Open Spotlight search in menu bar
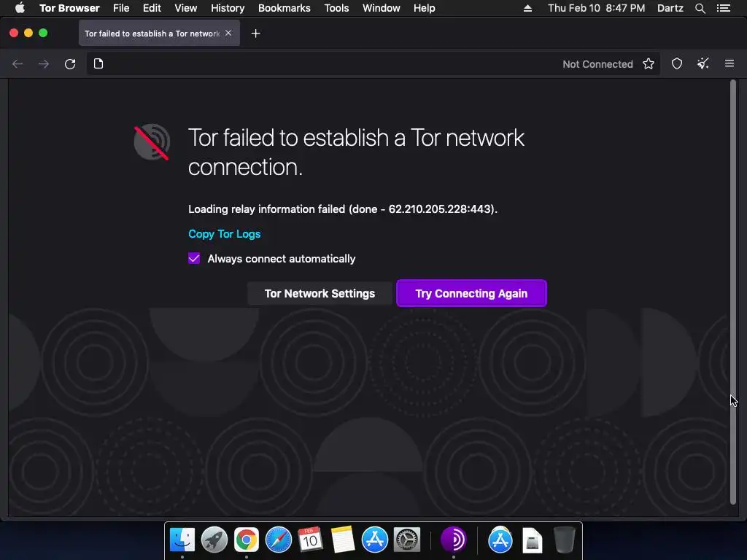747x560 pixels. pos(700,8)
